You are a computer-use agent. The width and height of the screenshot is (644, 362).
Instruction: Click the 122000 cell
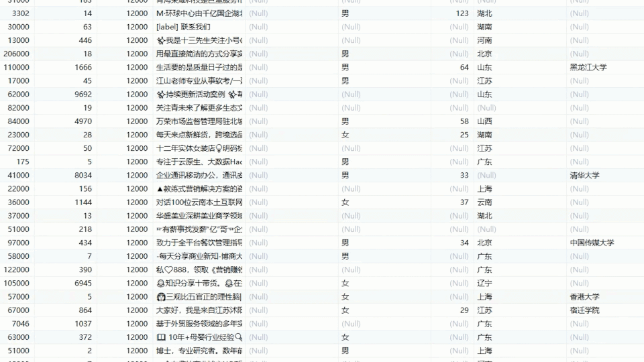(16, 269)
